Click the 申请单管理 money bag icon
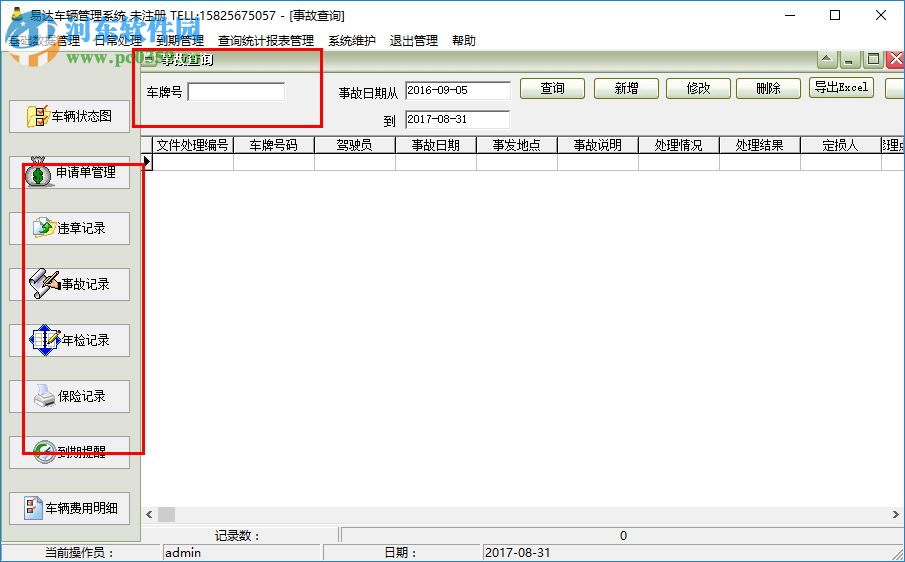 [x=38, y=173]
